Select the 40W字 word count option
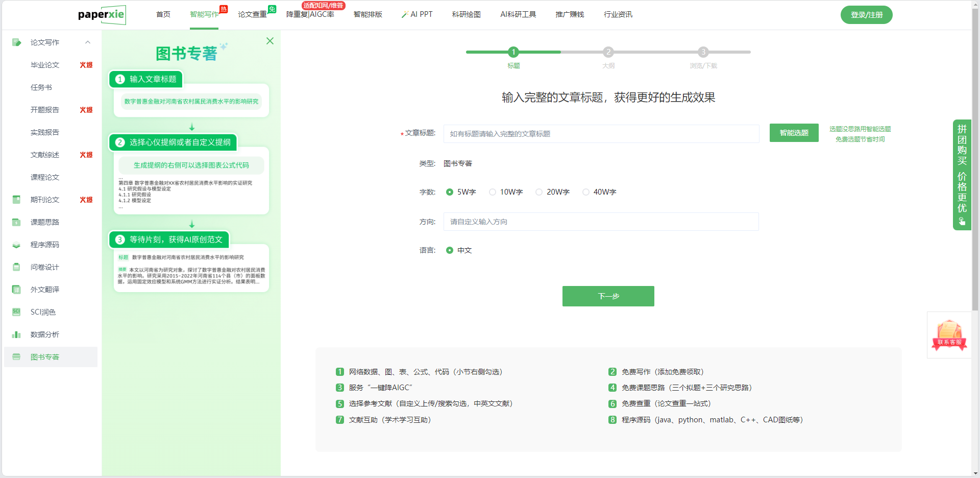 [x=586, y=192]
